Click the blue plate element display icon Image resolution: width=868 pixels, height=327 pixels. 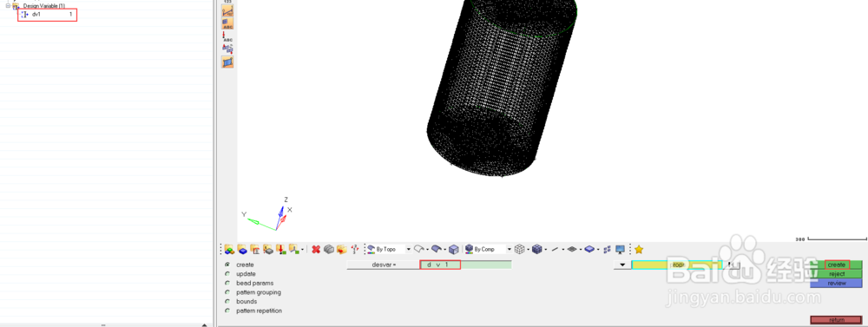click(589, 249)
